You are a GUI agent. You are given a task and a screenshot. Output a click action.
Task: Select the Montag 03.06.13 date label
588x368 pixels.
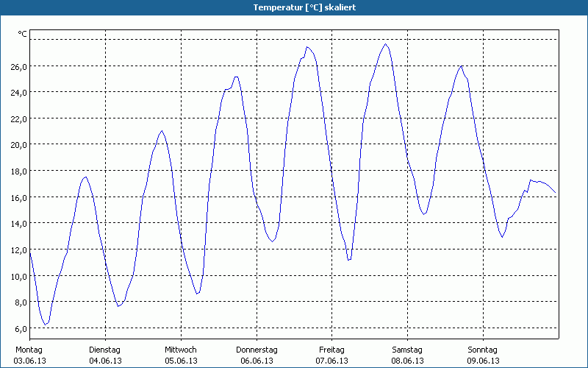pos(29,355)
